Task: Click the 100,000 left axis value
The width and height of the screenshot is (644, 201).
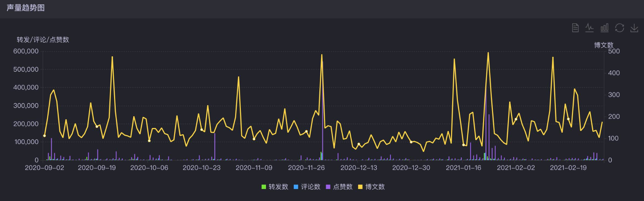Action: pos(26,142)
